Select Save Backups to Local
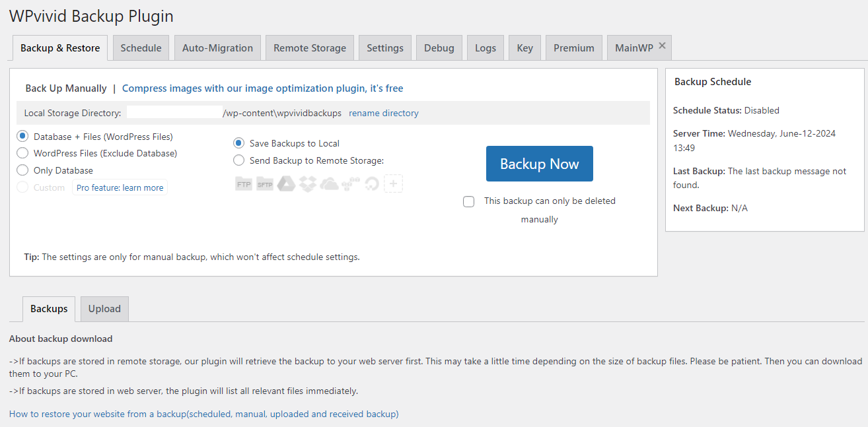The height and width of the screenshot is (427, 868). (238, 143)
